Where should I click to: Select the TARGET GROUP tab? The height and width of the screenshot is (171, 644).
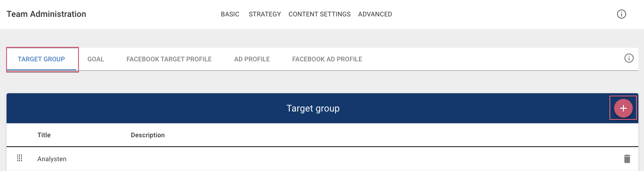click(x=42, y=59)
